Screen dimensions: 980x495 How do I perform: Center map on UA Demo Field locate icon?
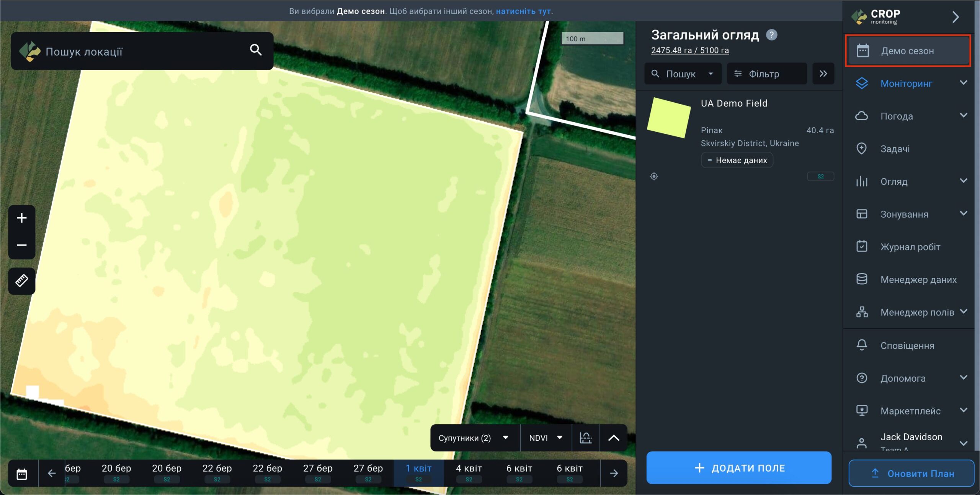click(x=654, y=176)
